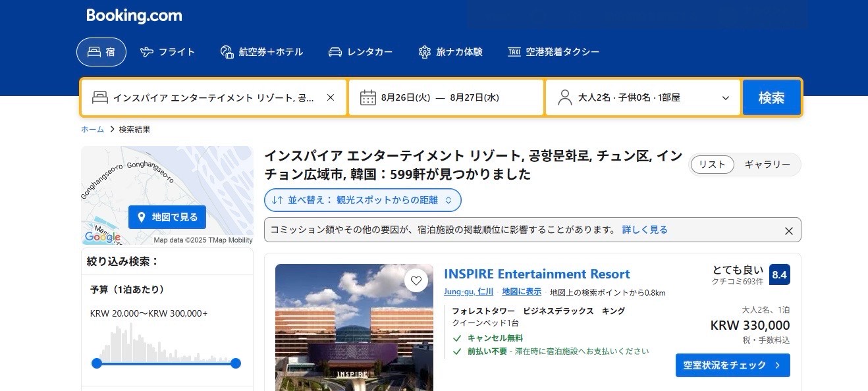Open the guests and rooms dropdown
The height and width of the screenshot is (391, 868).
click(643, 97)
